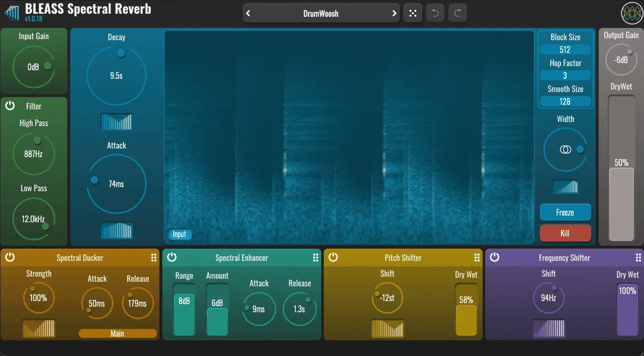Open the Pitch Shifter Shift curve icon
The width and height of the screenshot is (644, 356).
(x=387, y=328)
